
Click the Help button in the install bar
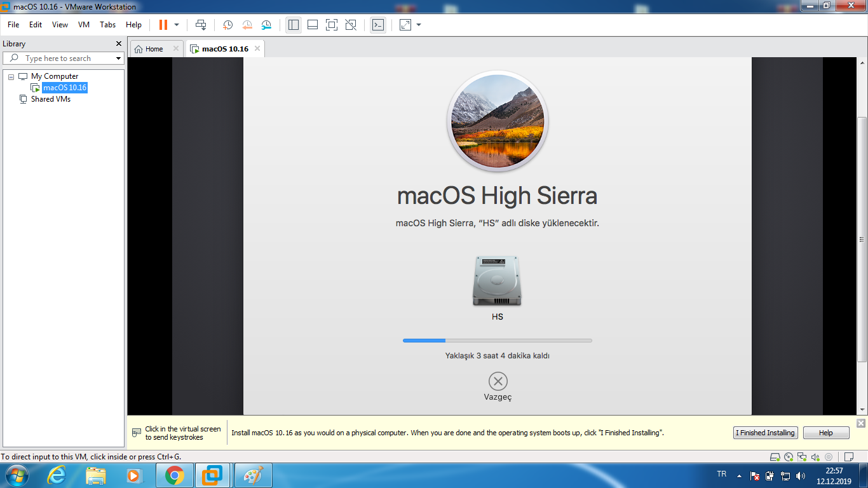click(x=825, y=433)
